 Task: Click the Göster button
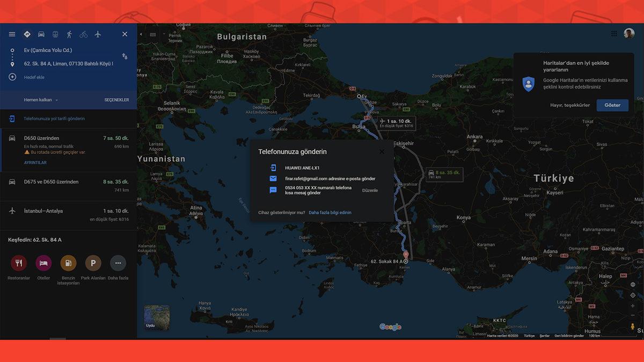tap(612, 105)
